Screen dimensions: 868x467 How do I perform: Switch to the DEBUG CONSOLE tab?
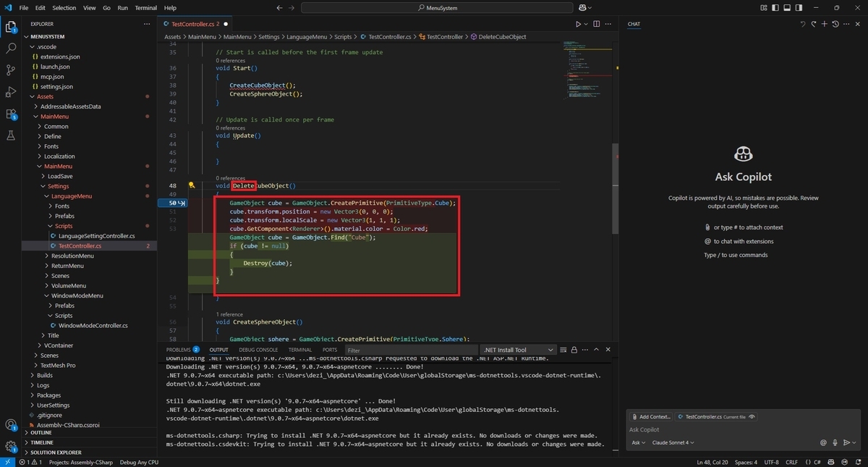[258, 350]
